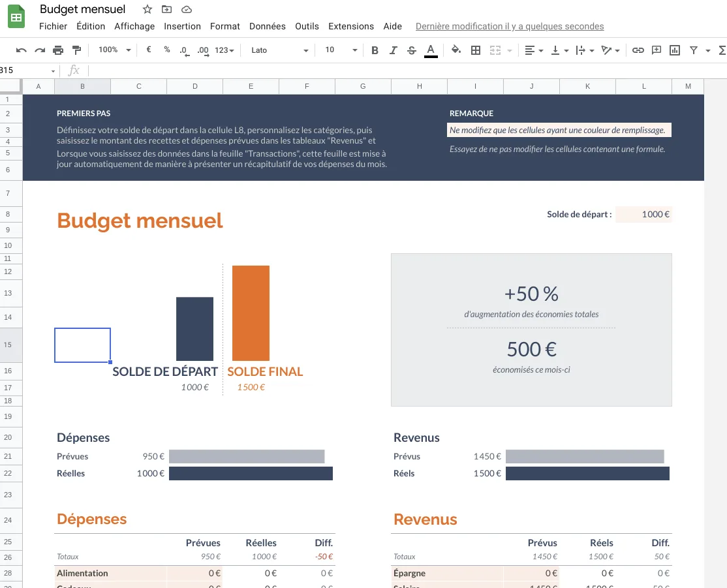Expand filter views arrow

pos(708,50)
